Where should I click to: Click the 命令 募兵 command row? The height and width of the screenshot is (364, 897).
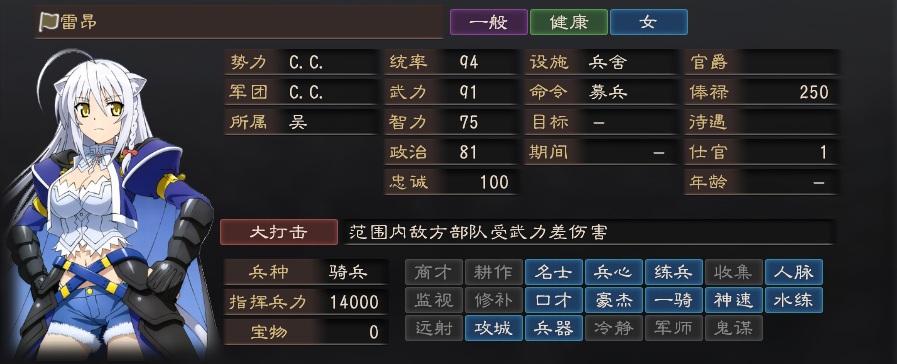click(x=601, y=92)
